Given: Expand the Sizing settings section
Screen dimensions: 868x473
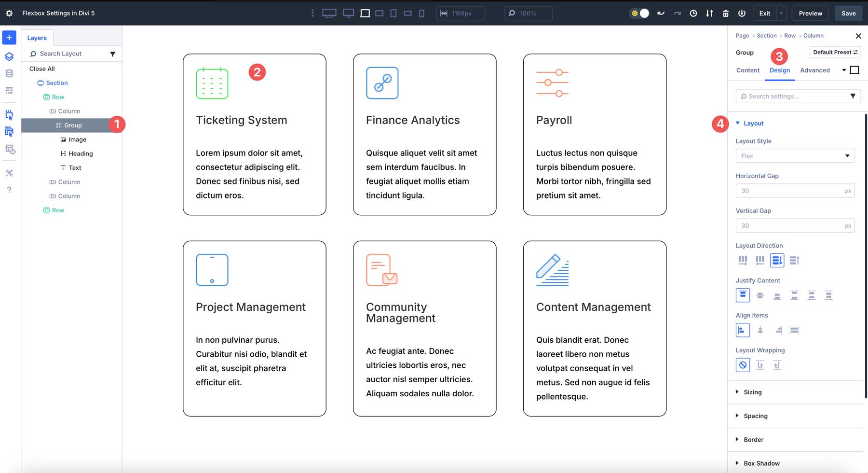Looking at the screenshot, I should [752, 392].
